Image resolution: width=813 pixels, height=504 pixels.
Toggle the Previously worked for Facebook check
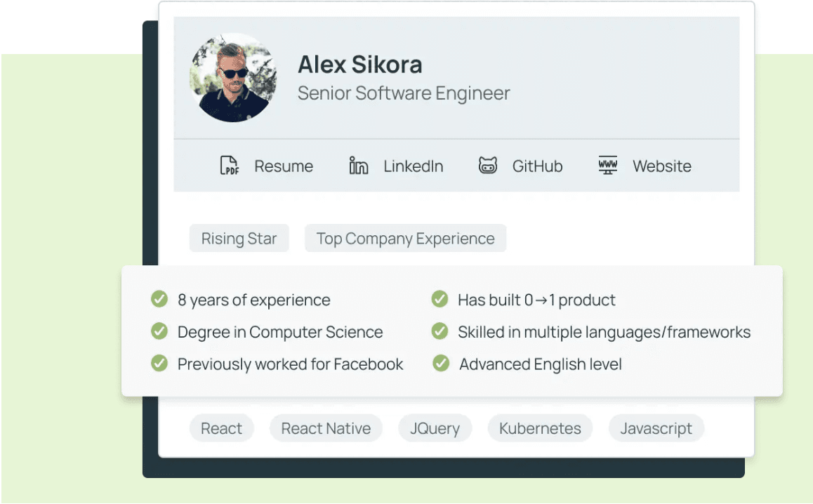pyautogui.click(x=159, y=364)
